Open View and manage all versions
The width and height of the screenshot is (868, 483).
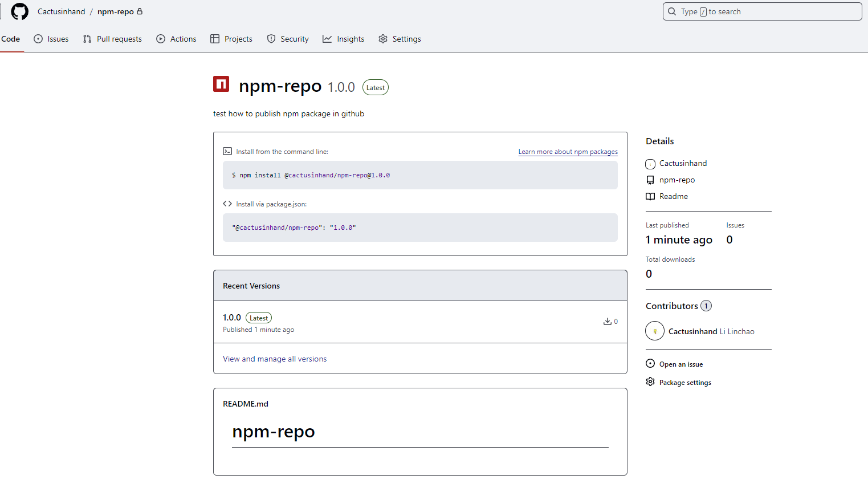(x=275, y=359)
